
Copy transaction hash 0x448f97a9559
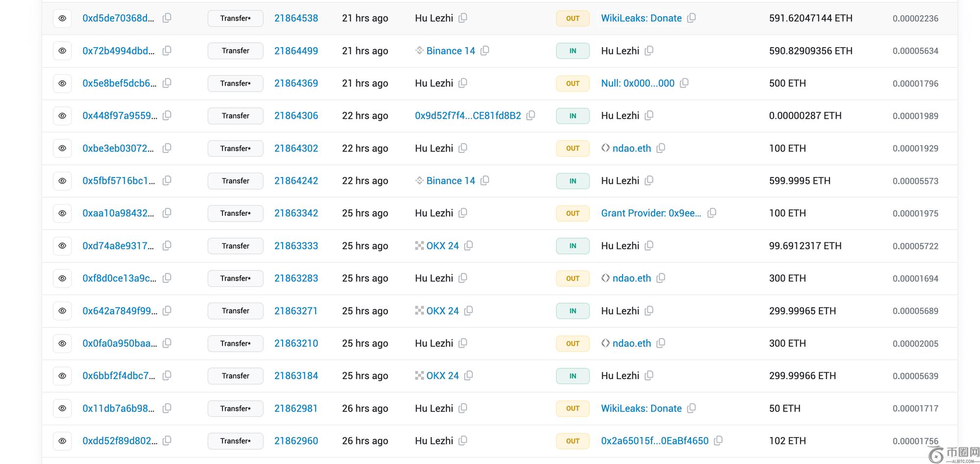tap(167, 115)
